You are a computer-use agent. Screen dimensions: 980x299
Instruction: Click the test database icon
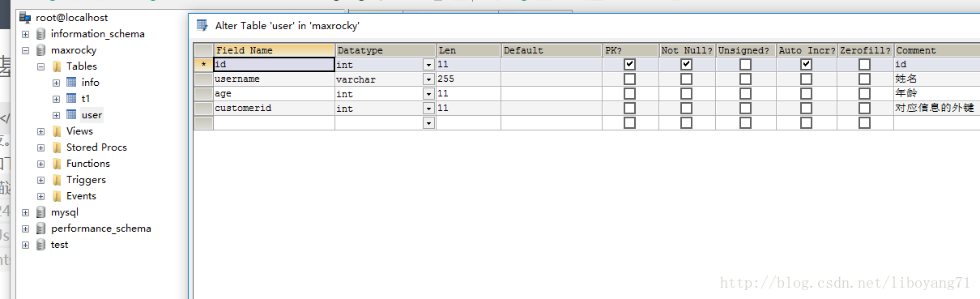pos(41,244)
